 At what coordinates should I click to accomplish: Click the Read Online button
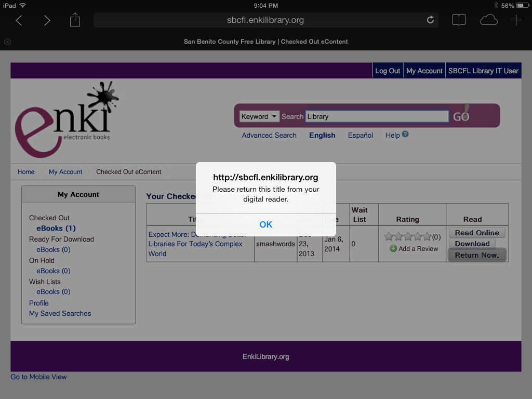tap(477, 233)
